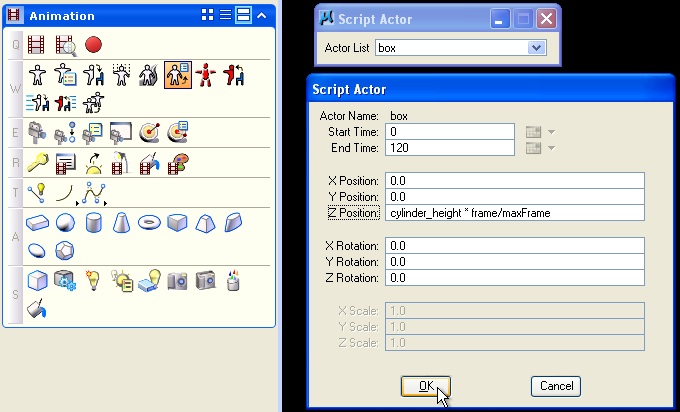Image resolution: width=680 pixels, height=412 pixels.
Task: Open the End Time calendar picker arrow
Action: 551,148
